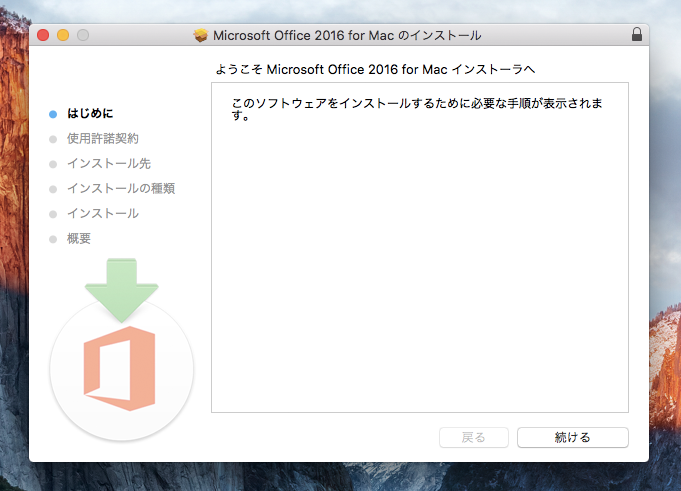Screen dimensions: 681x491
Task: Click the lock icon in title bar
Action: click(637, 34)
